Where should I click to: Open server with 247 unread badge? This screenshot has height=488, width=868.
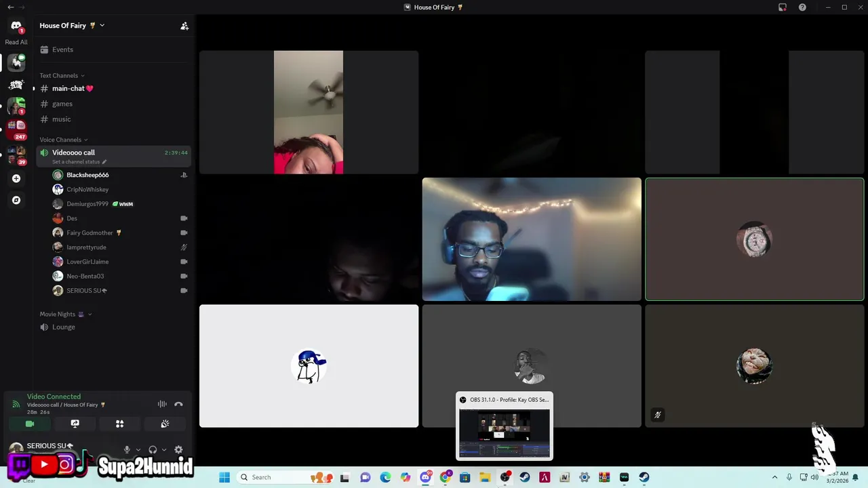point(16,129)
